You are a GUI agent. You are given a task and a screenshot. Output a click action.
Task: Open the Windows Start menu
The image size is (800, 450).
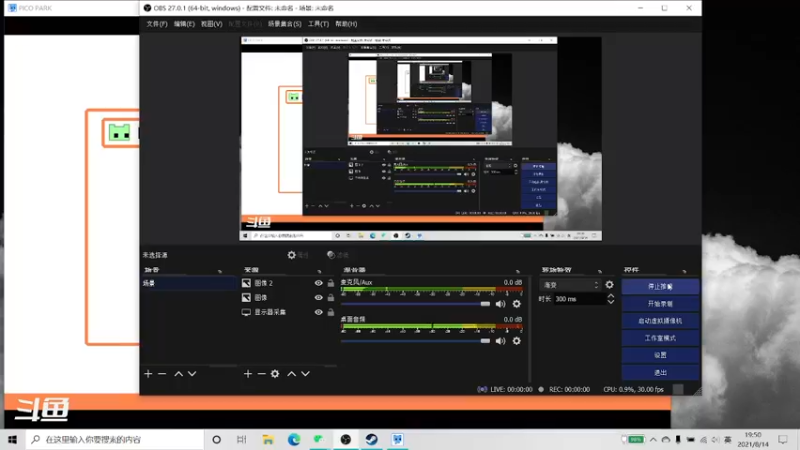coord(13,439)
